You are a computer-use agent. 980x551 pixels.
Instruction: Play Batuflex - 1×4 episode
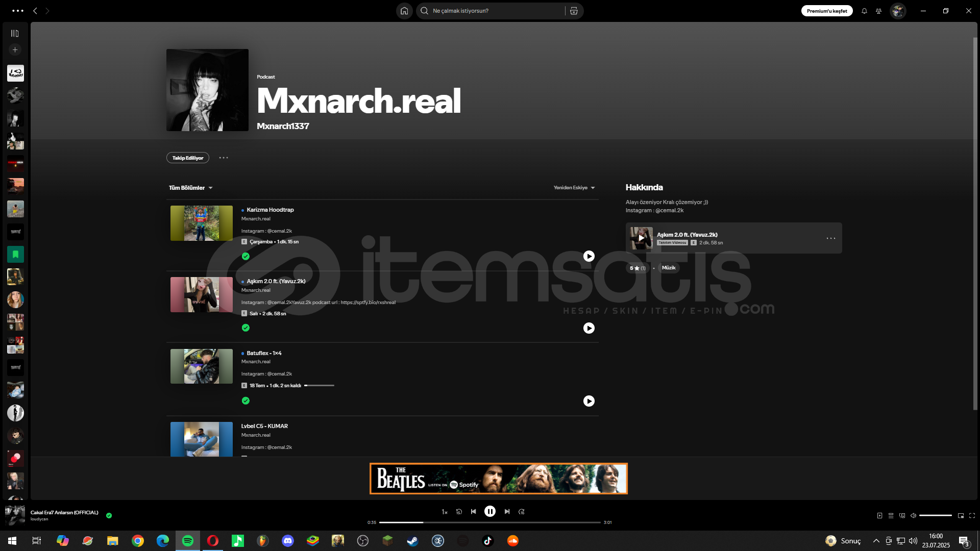(x=589, y=401)
